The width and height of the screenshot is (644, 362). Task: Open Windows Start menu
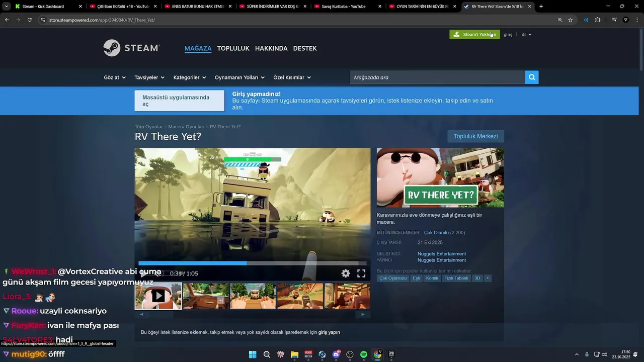click(253, 354)
